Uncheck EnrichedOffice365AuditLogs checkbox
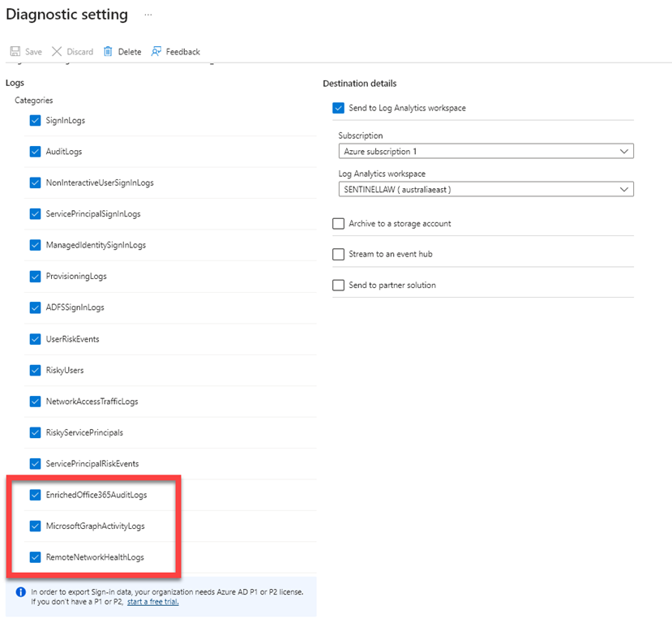This screenshot has width=672, height=623. (35, 495)
